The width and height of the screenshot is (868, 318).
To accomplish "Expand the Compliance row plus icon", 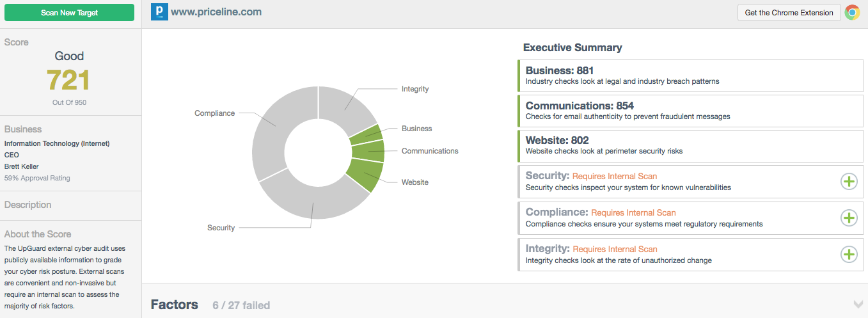I will pyautogui.click(x=848, y=218).
